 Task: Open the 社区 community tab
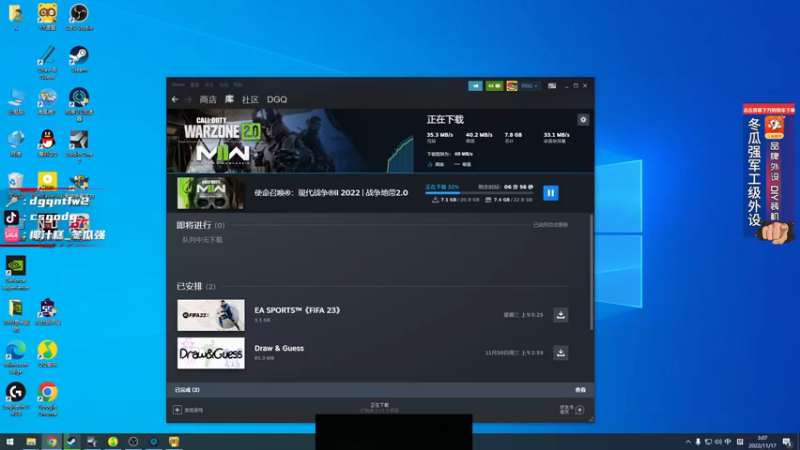point(250,99)
